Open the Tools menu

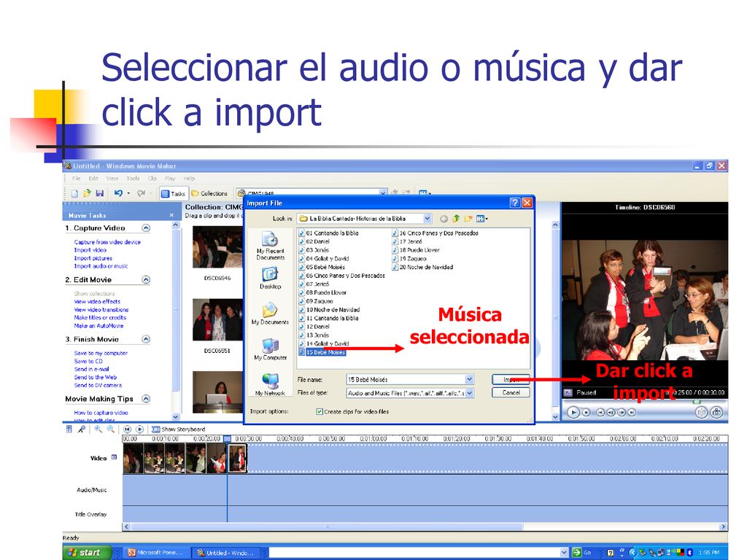[133, 179]
